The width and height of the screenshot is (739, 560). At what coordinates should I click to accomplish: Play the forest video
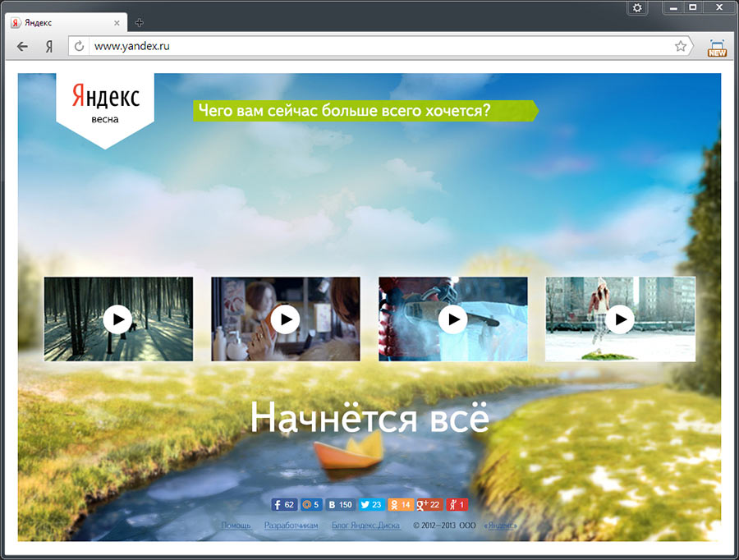coord(118,319)
